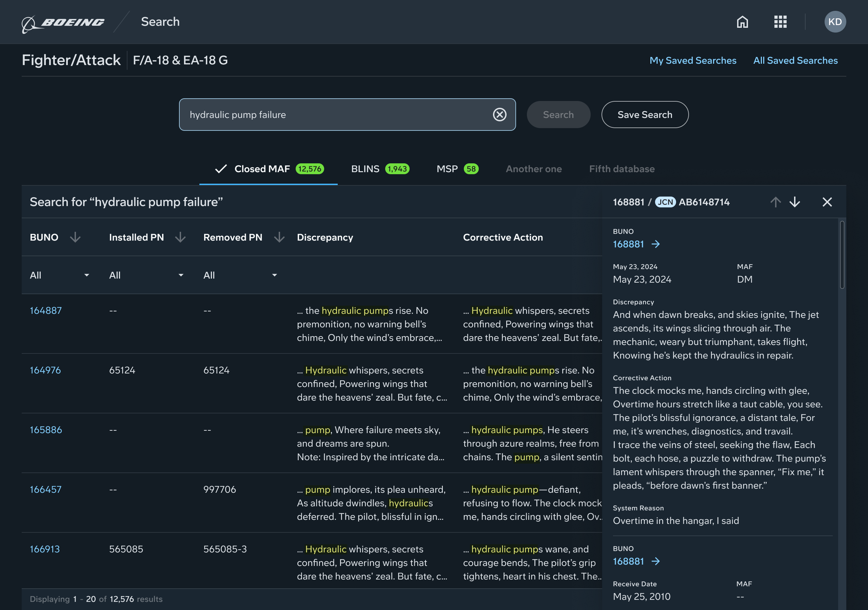Click Installed PN value 565085
868x610 pixels.
(x=126, y=550)
